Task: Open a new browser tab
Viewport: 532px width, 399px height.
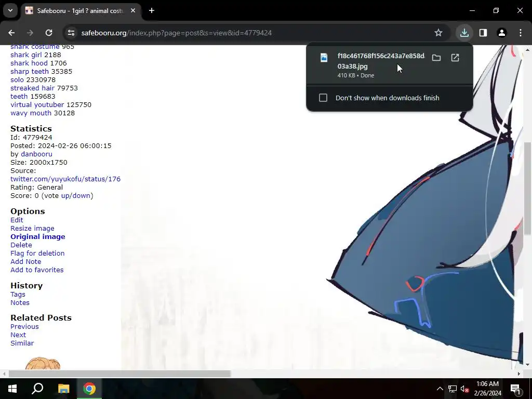Action: point(152,10)
